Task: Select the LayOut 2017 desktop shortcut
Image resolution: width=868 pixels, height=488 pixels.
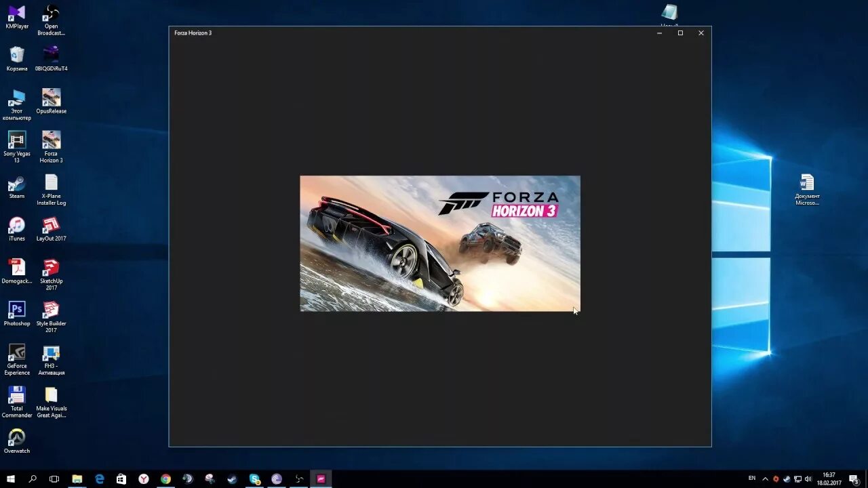Action: tap(51, 229)
